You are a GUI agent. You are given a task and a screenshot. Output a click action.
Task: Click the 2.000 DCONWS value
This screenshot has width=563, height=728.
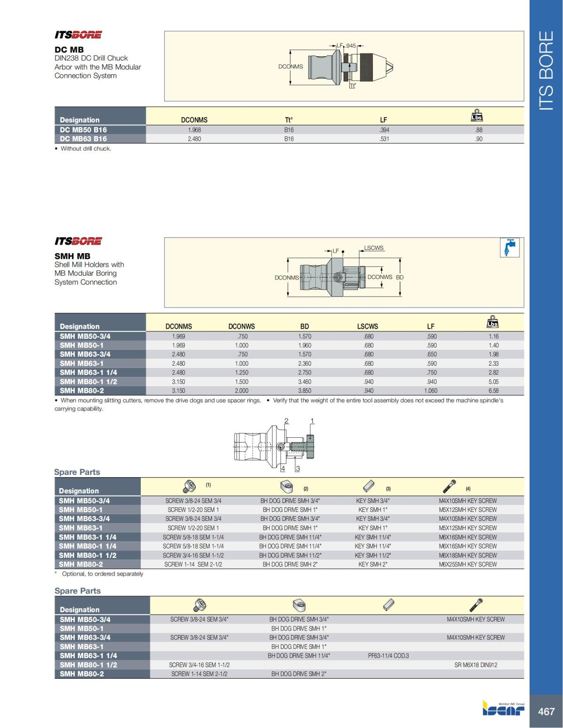coord(242,390)
